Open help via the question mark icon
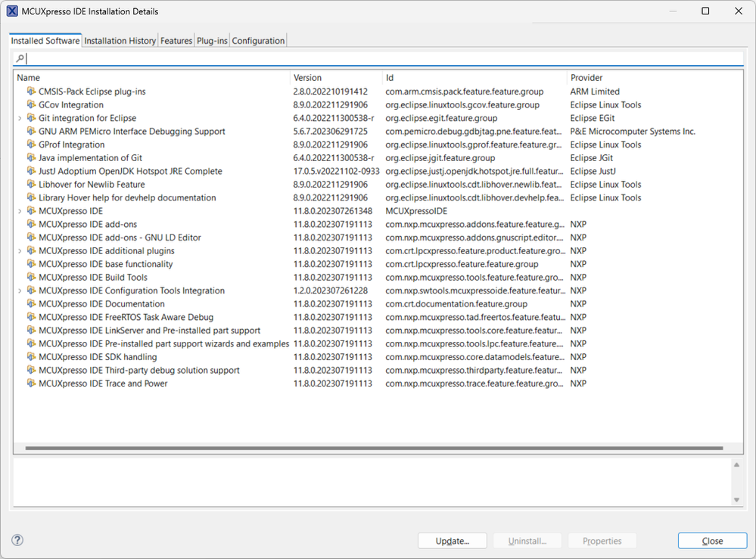 pyautogui.click(x=17, y=540)
